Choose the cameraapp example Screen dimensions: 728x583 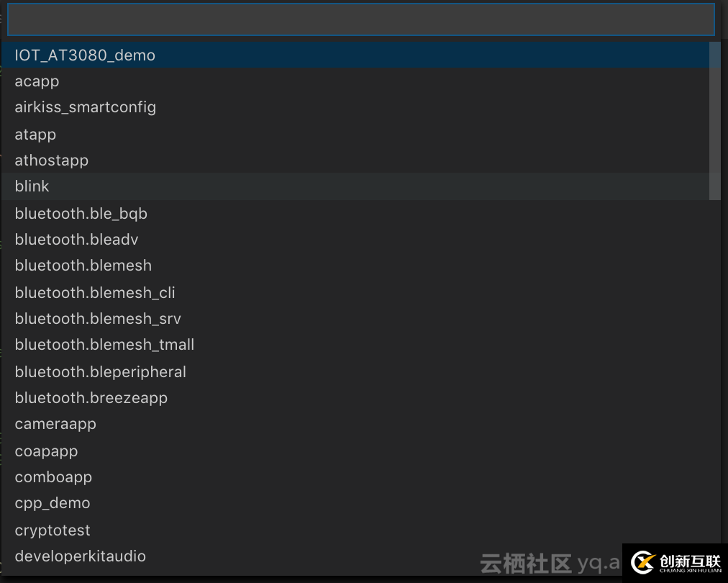pyautogui.click(x=55, y=423)
